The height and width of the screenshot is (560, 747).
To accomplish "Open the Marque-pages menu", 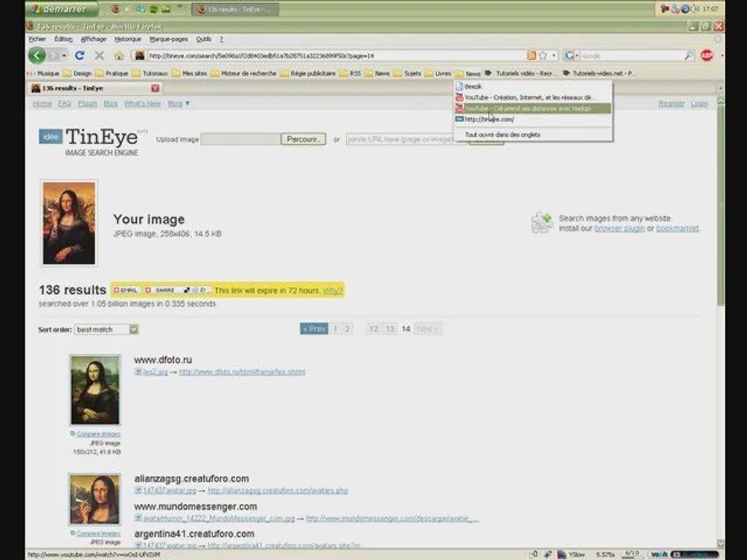I will (x=169, y=39).
